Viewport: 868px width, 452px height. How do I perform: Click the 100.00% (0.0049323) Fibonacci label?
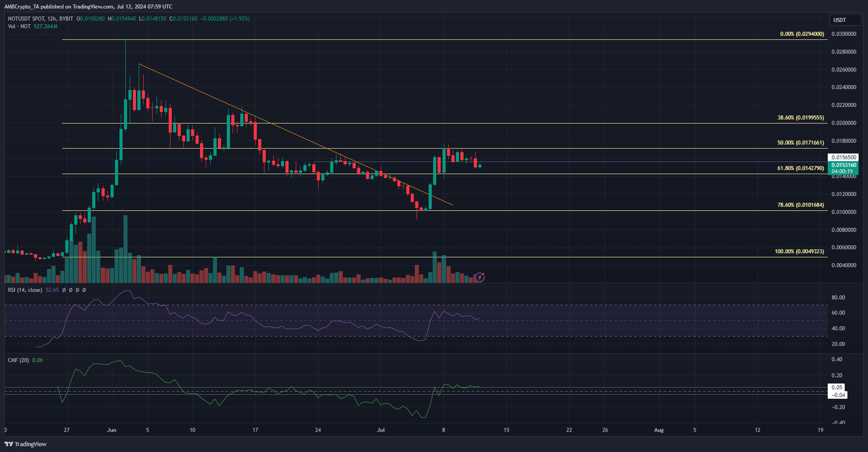click(799, 252)
